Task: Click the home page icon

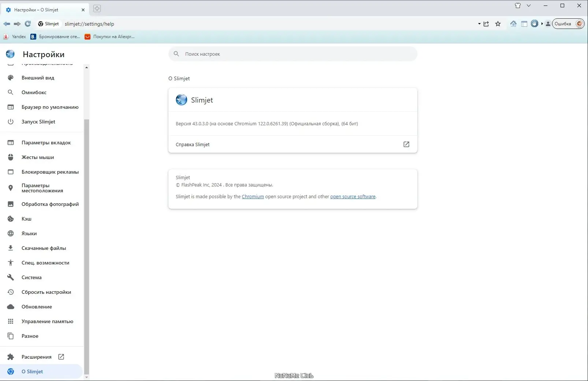Action: coord(513,24)
